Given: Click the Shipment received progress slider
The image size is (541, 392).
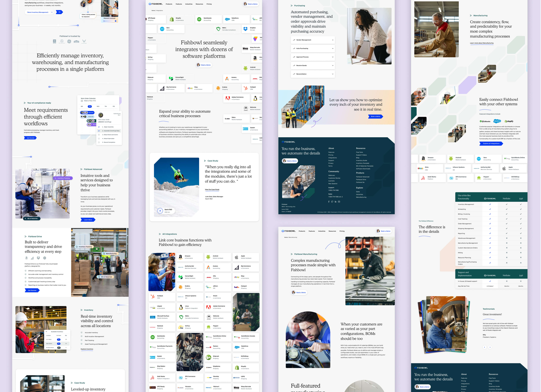Looking at the screenshot, I should click(x=110, y=21).
